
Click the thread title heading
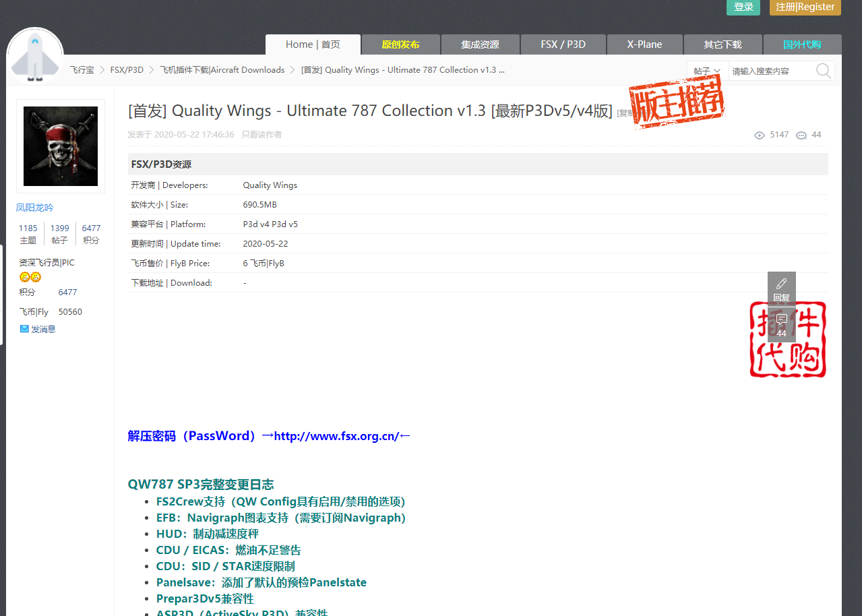pyautogui.click(x=370, y=111)
